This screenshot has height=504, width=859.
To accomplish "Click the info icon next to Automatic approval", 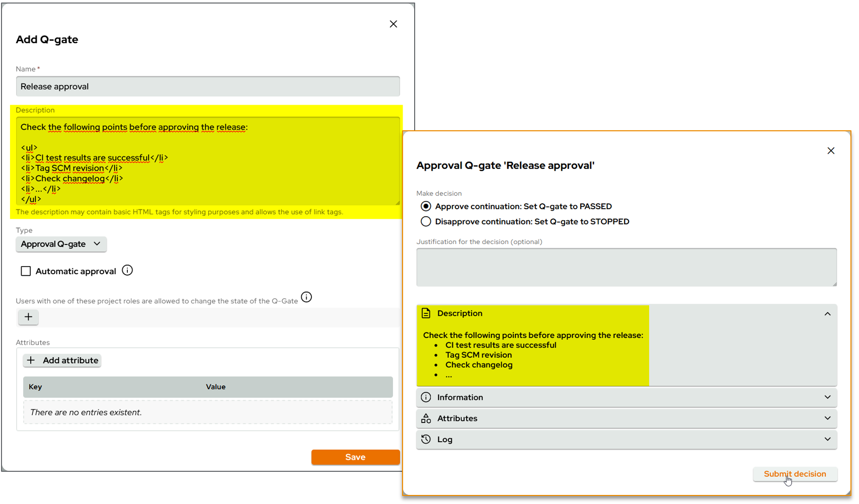I will point(127,270).
